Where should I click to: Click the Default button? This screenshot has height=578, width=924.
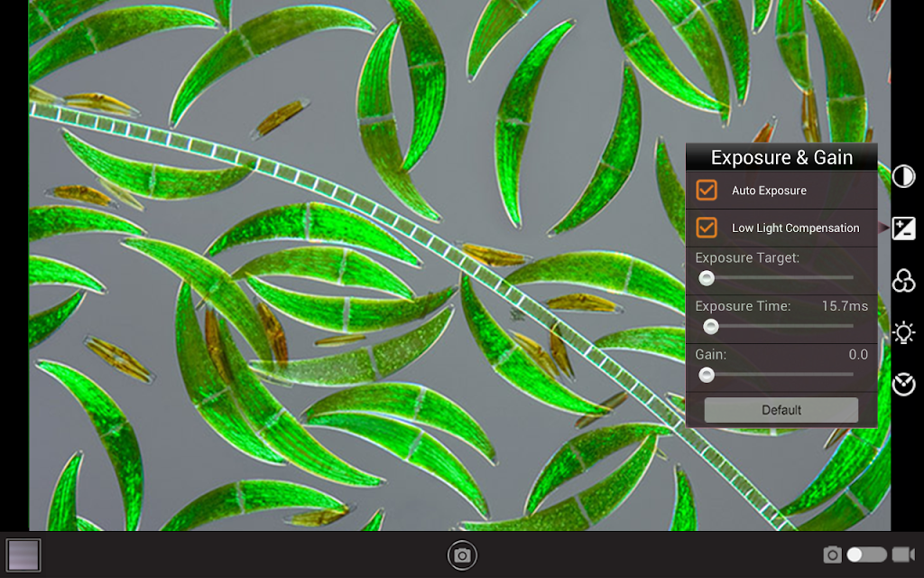[781, 410]
